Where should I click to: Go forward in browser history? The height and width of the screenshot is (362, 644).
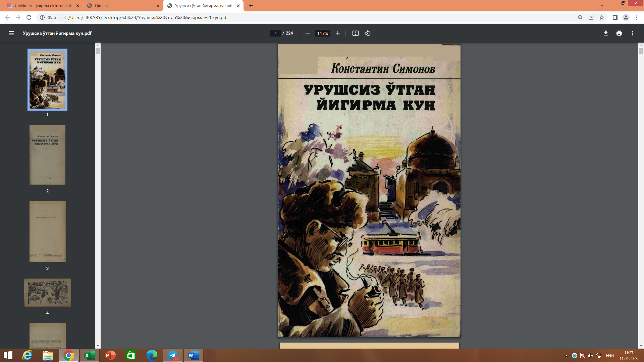coord(18,17)
